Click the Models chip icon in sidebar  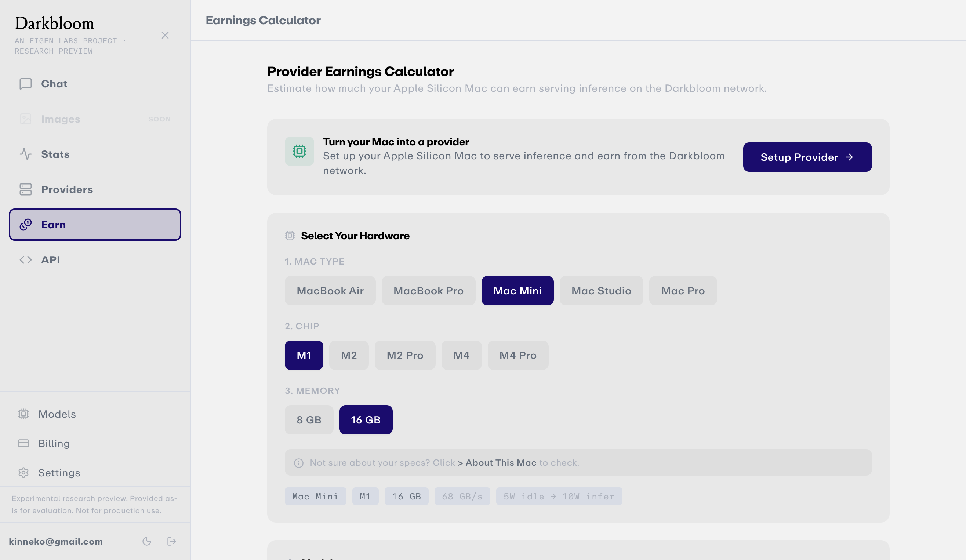coord(23,414)
